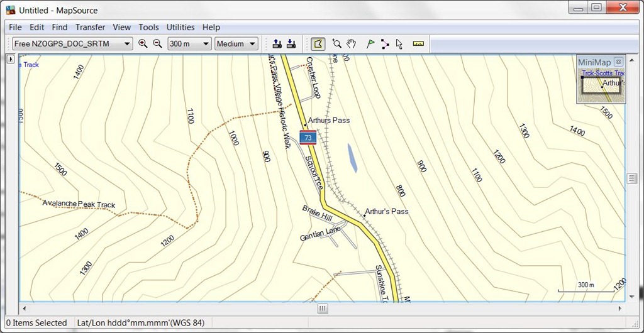Select the Zoom tool with magnifier
The height and width of the screenshot is (333, 644).
(x=336, y=43)
